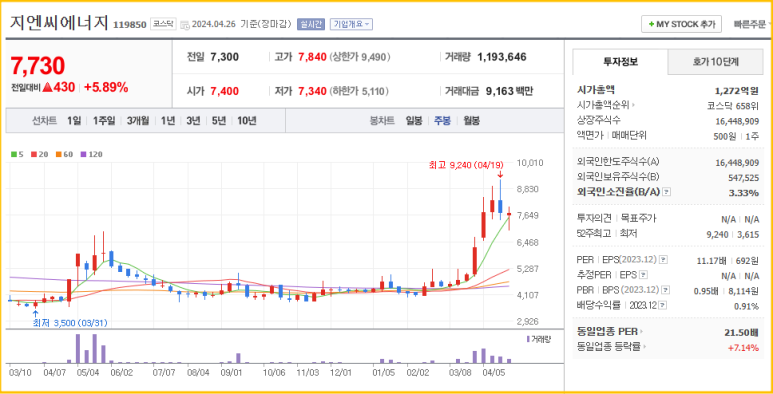Click the current price 7,730

38,66
